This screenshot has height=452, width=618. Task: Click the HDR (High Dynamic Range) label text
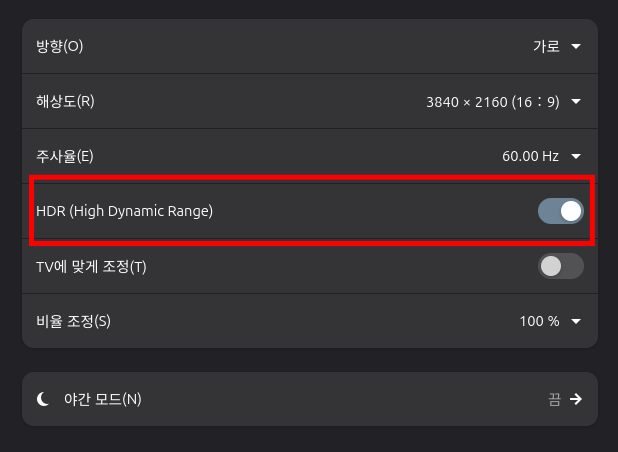pos(124,211)
